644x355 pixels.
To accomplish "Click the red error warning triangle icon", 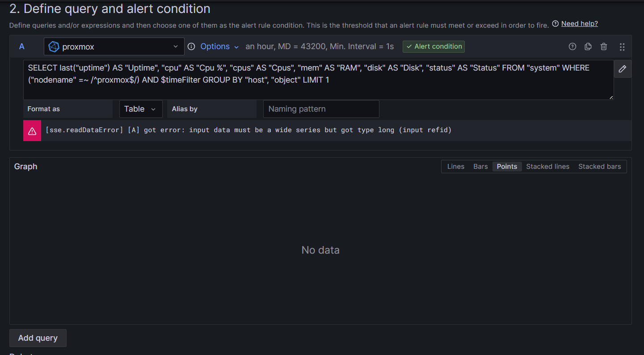I will coord(32,131).
